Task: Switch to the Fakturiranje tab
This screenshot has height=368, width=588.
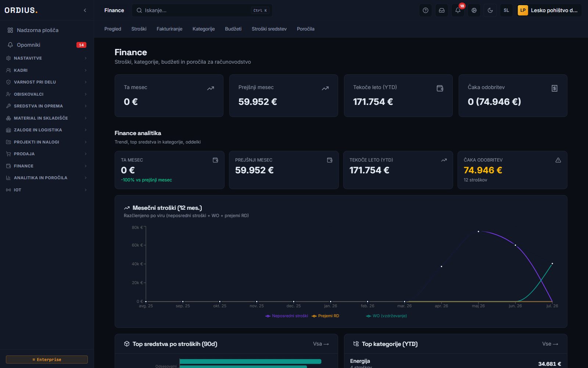Action: click(x=169, y=29)
